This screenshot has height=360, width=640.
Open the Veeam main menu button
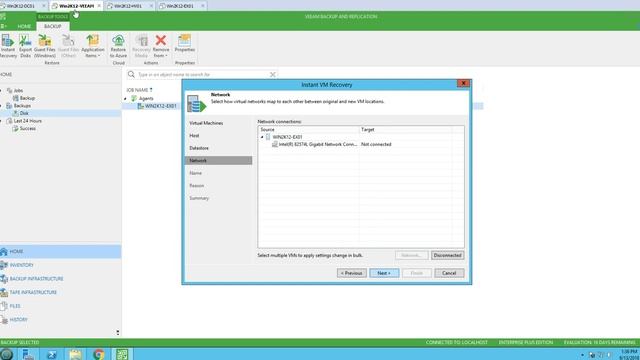[x=4, y=26]
